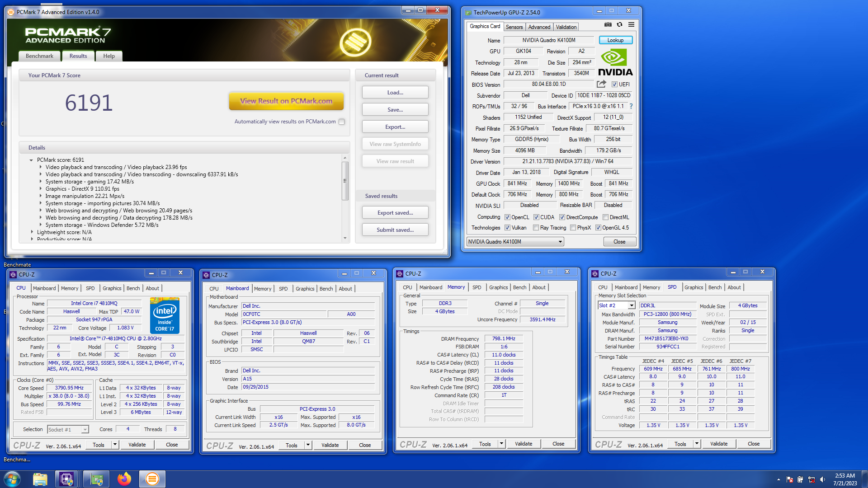Click the Details scroll up arrow

(345, 158)
